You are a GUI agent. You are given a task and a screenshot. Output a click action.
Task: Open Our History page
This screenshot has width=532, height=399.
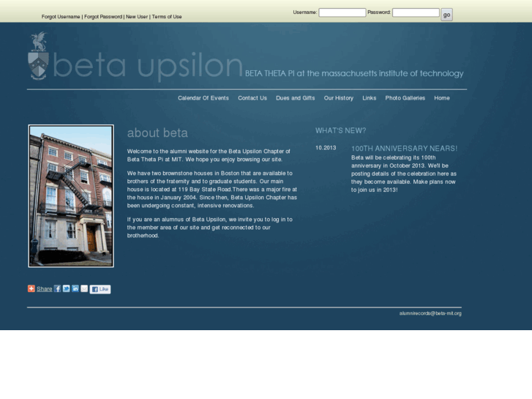[339, 98]
